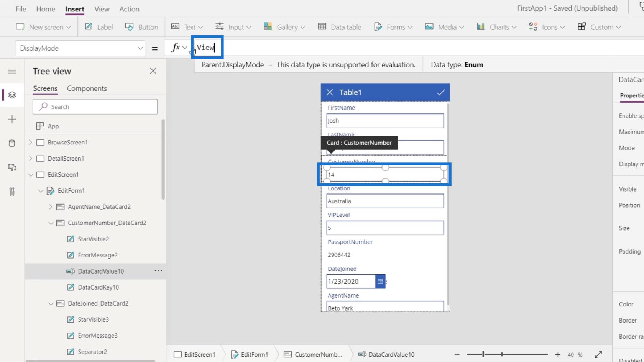Switch to the Action tab

click(x=129, y=9)
